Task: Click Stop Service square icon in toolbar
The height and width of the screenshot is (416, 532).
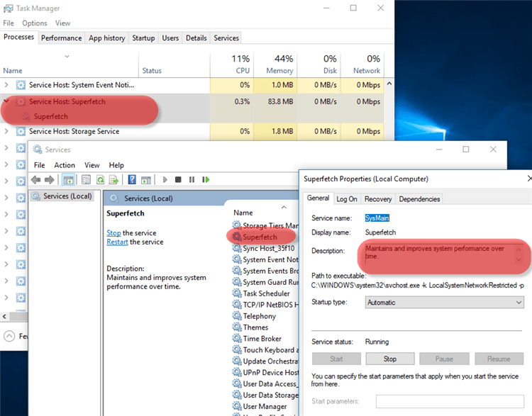Action: 178,180
